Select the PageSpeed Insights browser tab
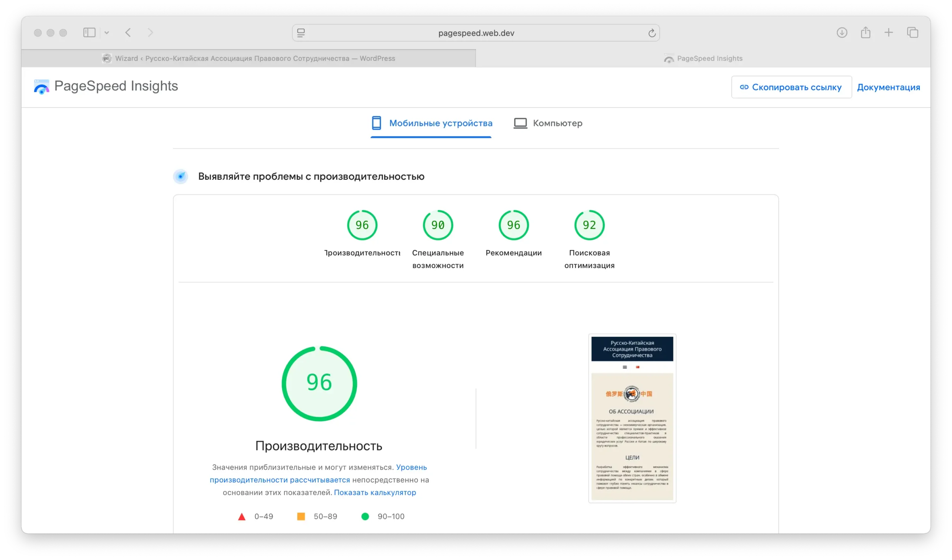The image size is (952, 560). tap(703, 59)
